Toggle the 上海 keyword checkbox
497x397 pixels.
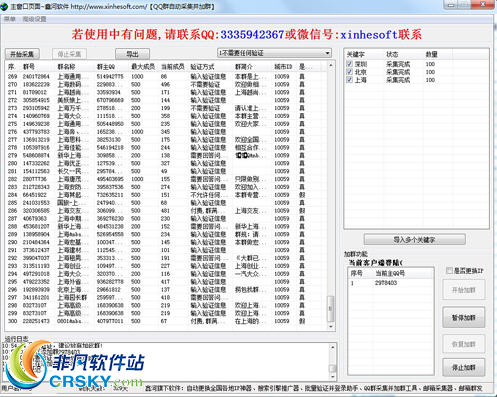coord(349,79)
